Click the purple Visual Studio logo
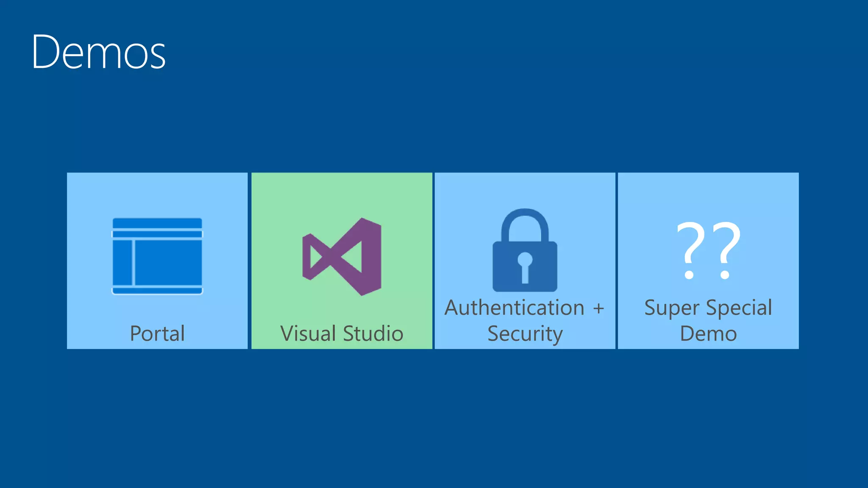 (342, 257)
